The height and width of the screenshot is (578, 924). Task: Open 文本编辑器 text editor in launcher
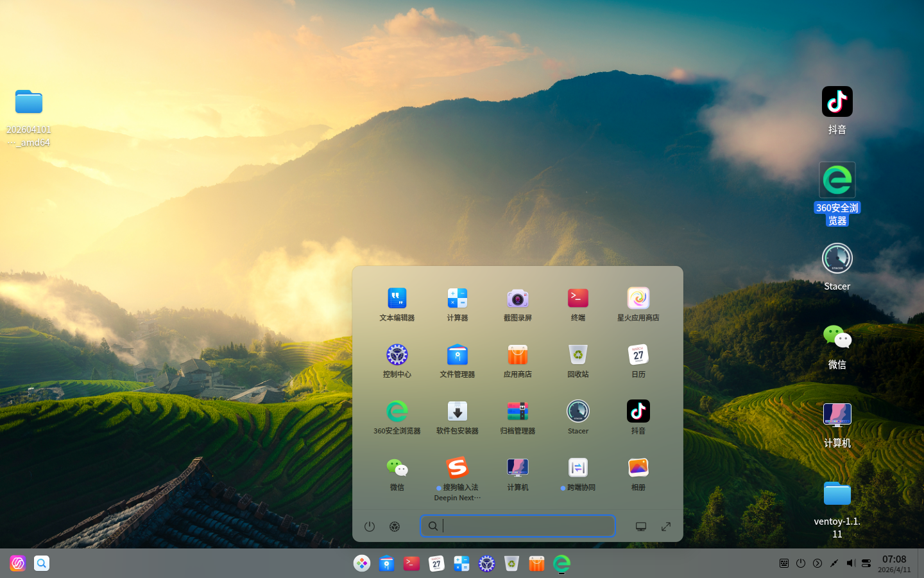397,299
